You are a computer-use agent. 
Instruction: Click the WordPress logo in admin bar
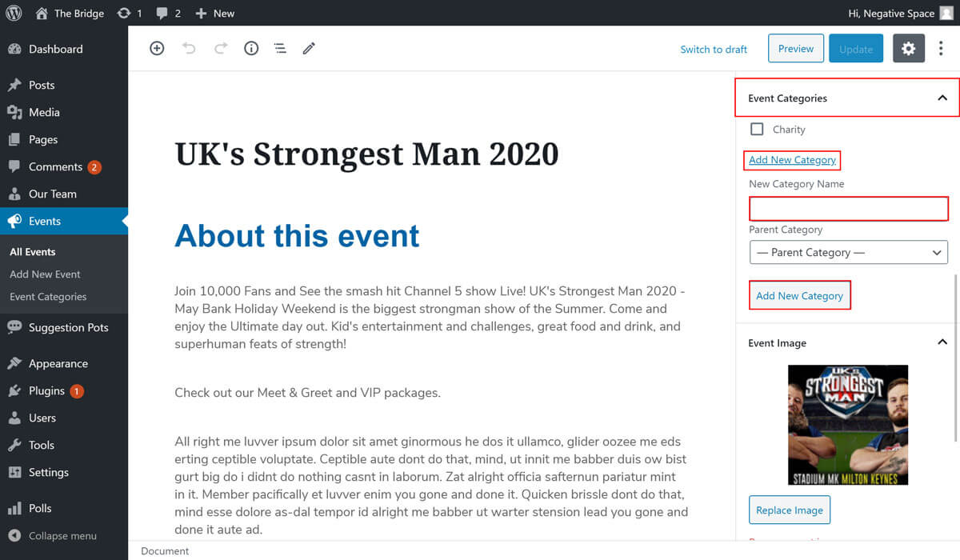(13, 13)
